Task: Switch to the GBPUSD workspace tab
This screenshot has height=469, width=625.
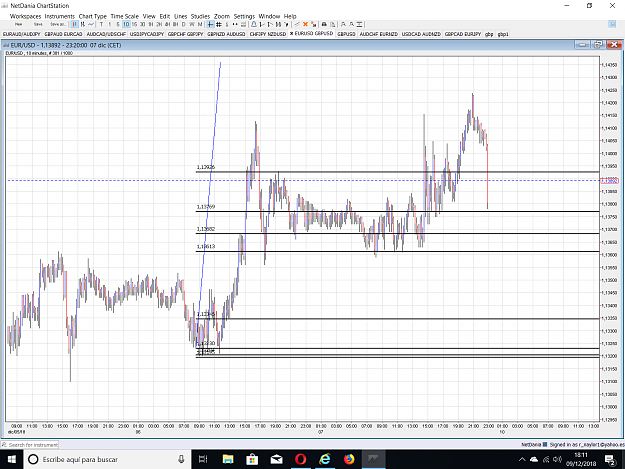Action: [x=346, y=34]
